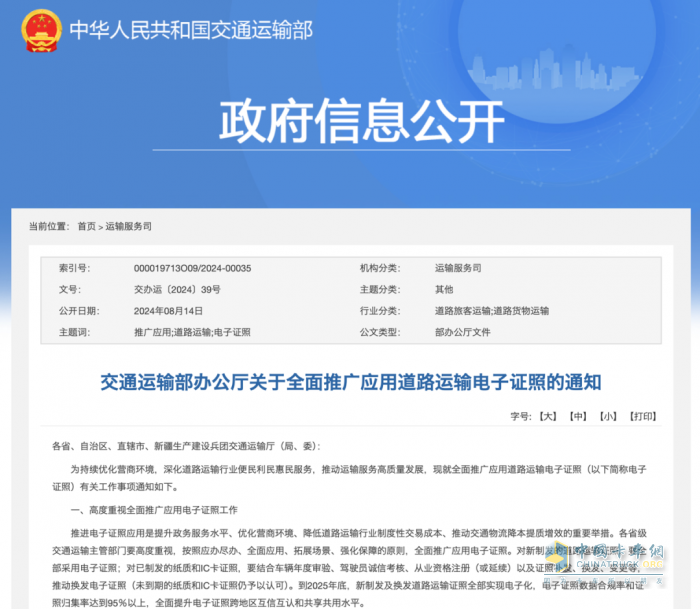Select document type 部办公厅文件
The width and height of the screenshot is (700, 609).
click(462, 332)
